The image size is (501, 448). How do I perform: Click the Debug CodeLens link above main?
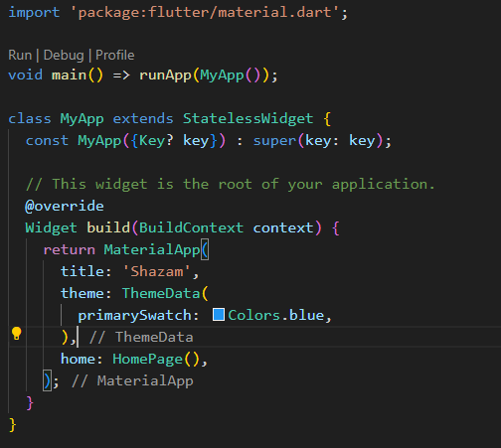click(64, 55)
